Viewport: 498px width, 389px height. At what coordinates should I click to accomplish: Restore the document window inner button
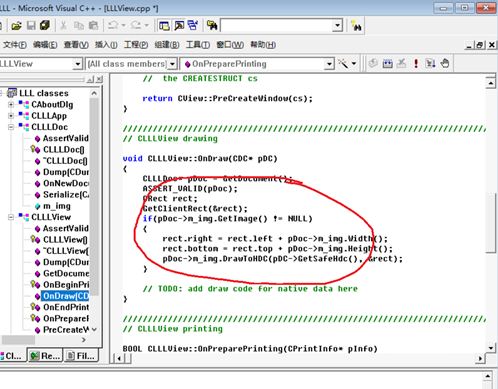480,45
